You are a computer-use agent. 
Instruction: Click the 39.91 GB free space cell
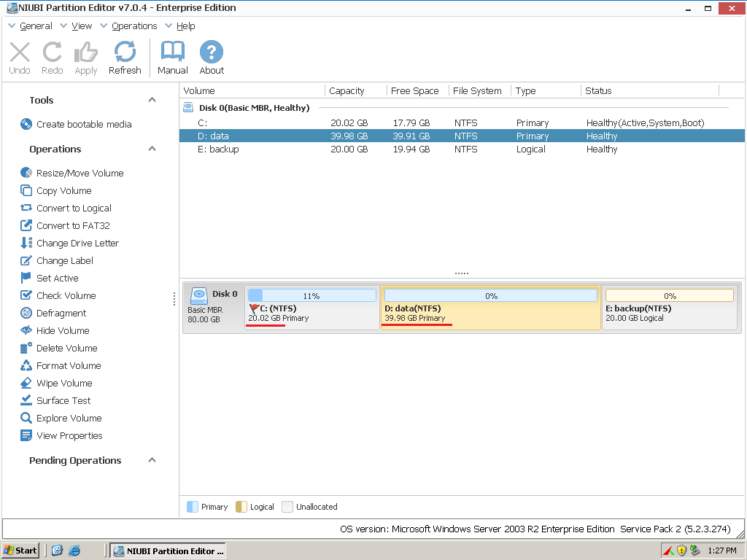point(411,136)
